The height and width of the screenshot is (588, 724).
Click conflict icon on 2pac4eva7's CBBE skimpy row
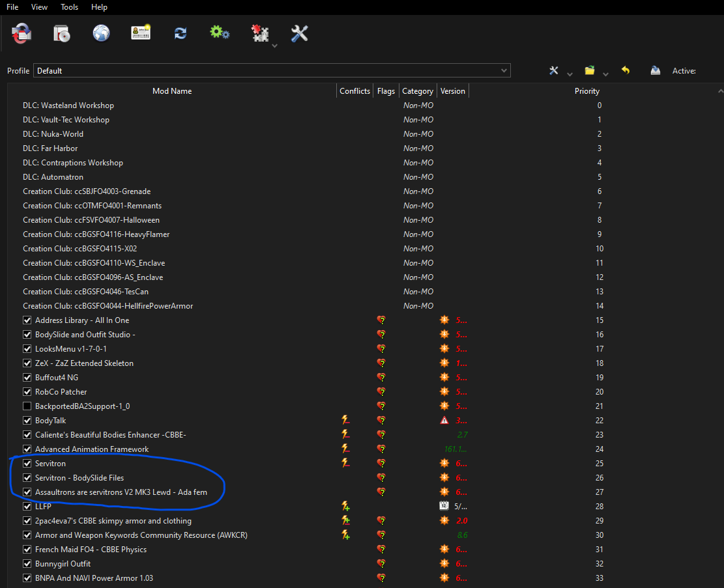(x=345, y=520)
